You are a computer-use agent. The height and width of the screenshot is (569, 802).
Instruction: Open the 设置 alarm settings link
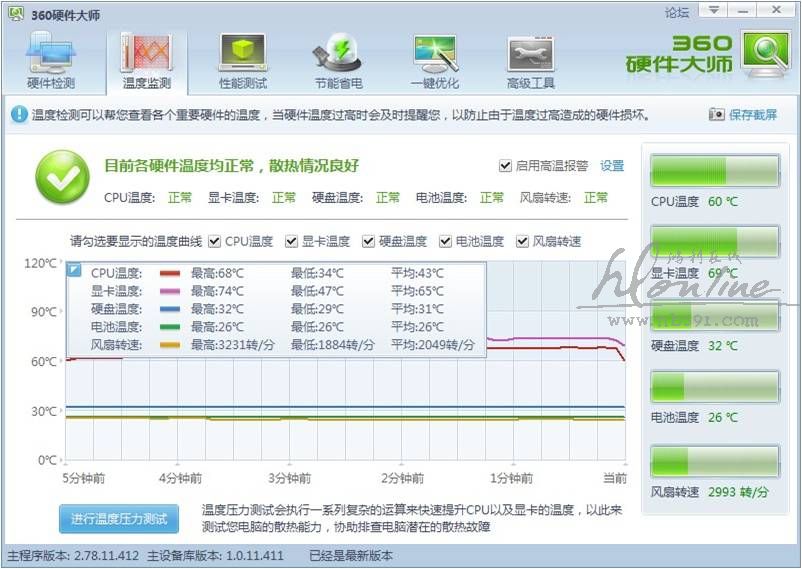[x=611, y=166]
